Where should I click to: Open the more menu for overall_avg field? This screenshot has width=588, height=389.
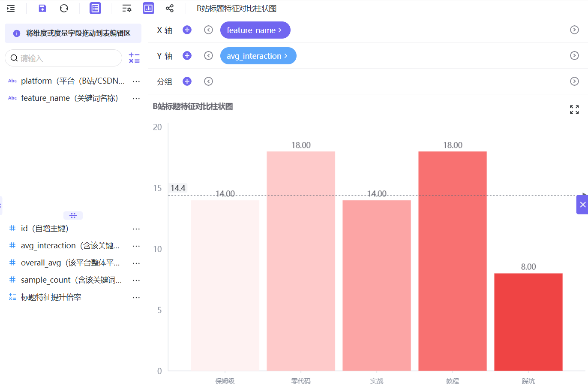pos(136,263)
